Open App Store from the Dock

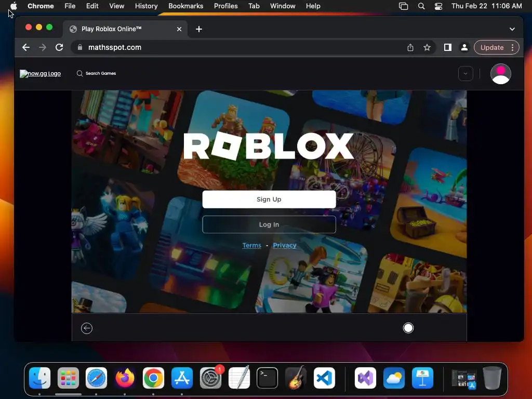182,378
